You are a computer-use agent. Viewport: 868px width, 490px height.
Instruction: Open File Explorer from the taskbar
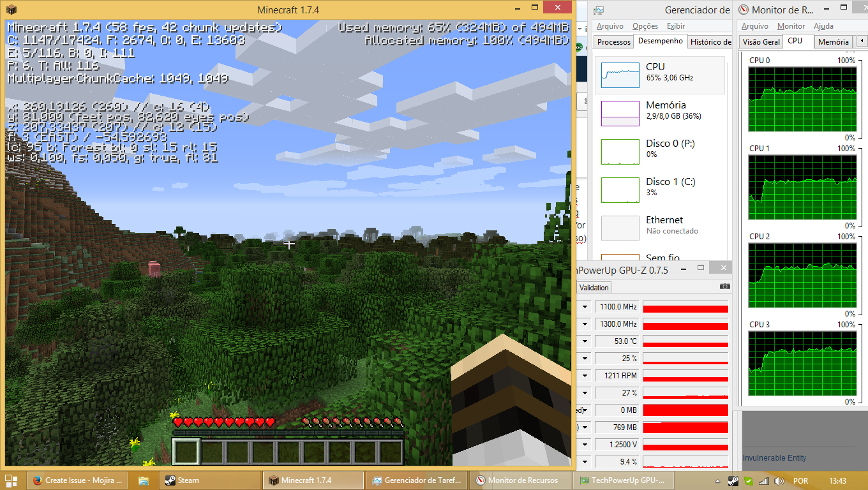point(144,480)
